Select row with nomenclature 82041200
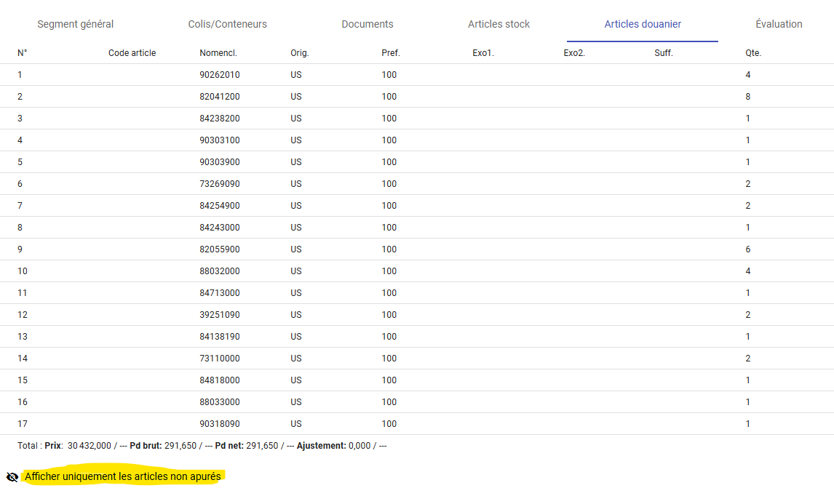The image size is (834, 504). [219, 97]
